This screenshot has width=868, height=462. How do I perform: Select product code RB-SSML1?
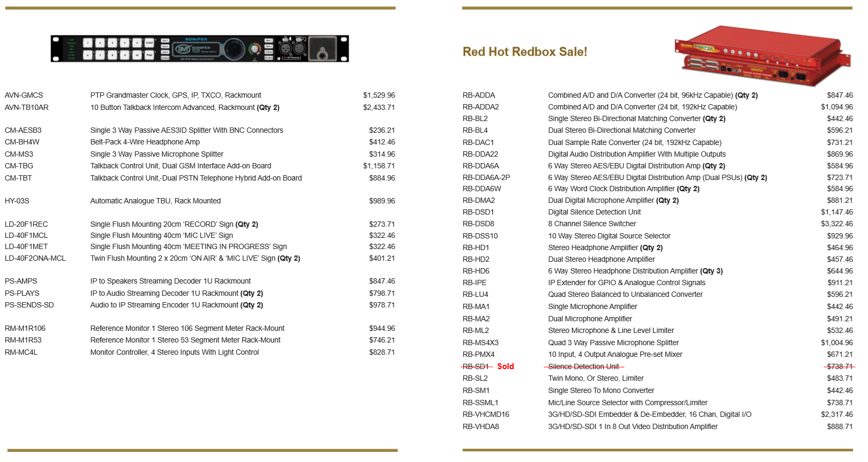(x=480, y=403)
